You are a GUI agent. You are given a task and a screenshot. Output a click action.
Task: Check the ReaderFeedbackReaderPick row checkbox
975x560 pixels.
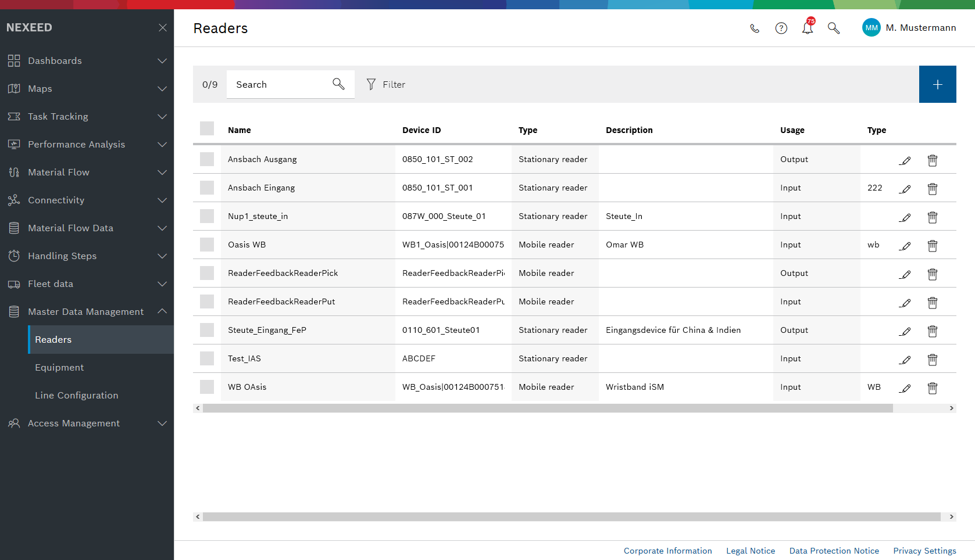[207, 273]
